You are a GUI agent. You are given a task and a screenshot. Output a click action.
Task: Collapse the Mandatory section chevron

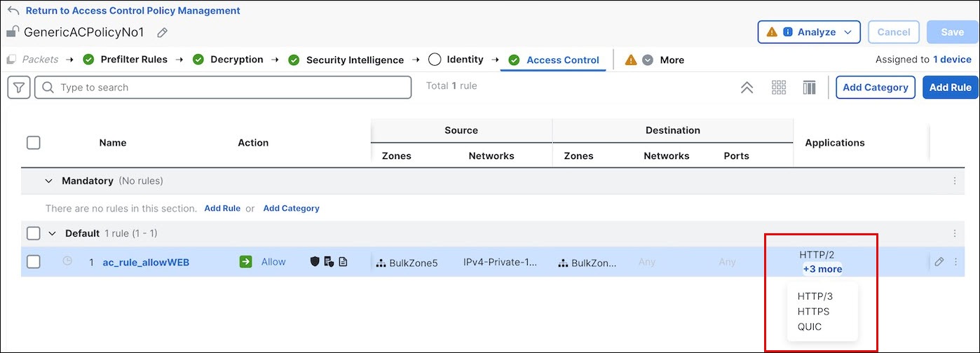[48, 181]
